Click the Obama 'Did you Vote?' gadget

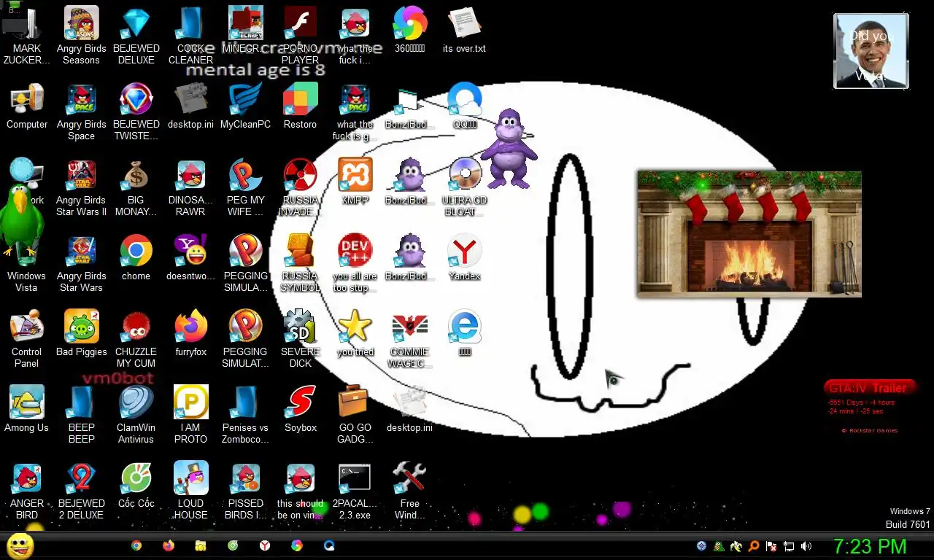tap(871, 51)
